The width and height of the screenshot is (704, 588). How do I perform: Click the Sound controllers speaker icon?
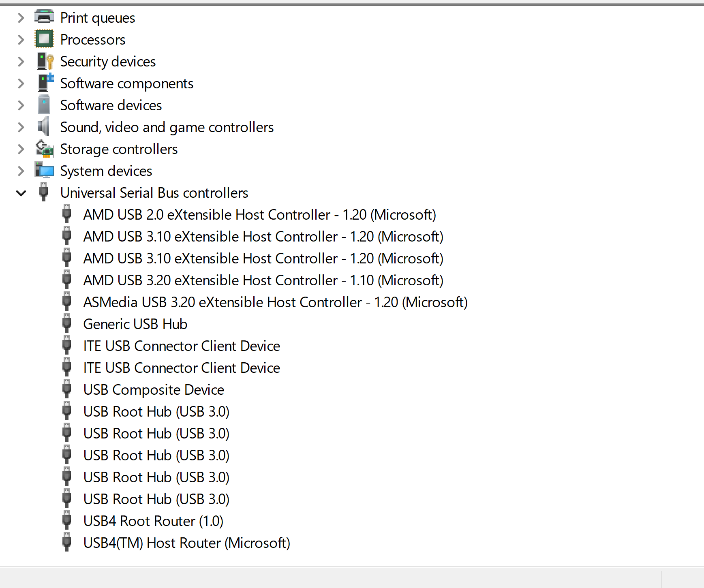pos(44,127)
